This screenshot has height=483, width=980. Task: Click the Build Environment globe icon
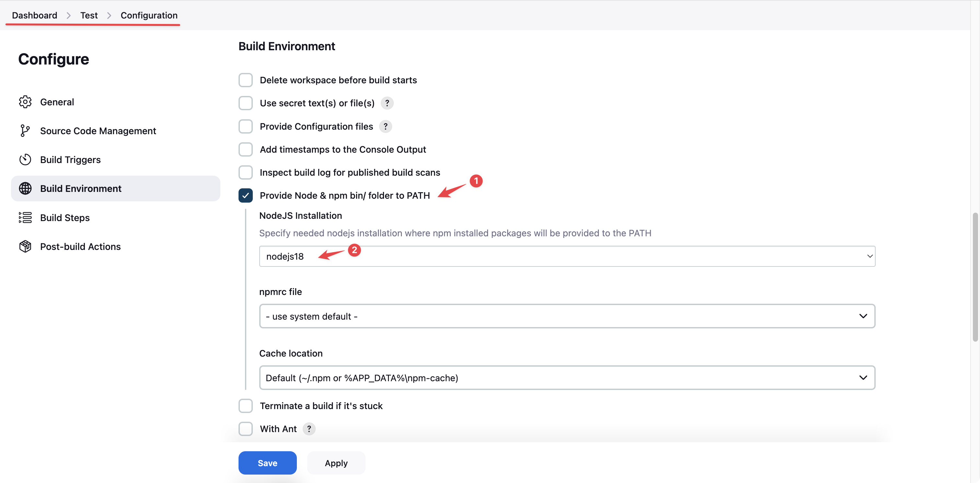coord(25,188)
